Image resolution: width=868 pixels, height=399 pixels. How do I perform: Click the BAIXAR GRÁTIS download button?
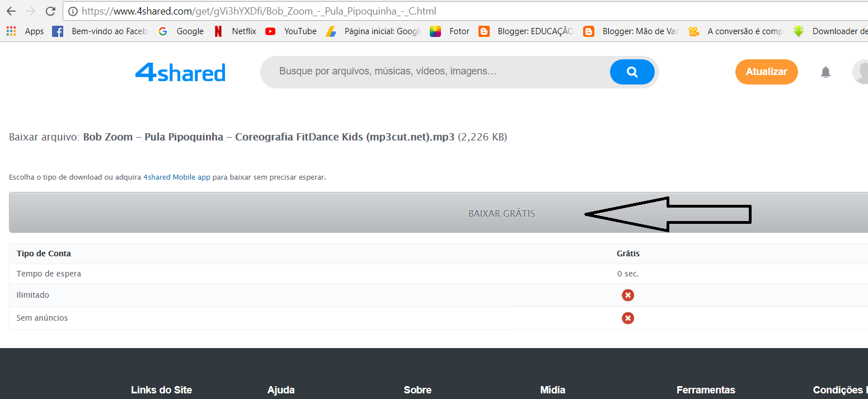point(439,213)
